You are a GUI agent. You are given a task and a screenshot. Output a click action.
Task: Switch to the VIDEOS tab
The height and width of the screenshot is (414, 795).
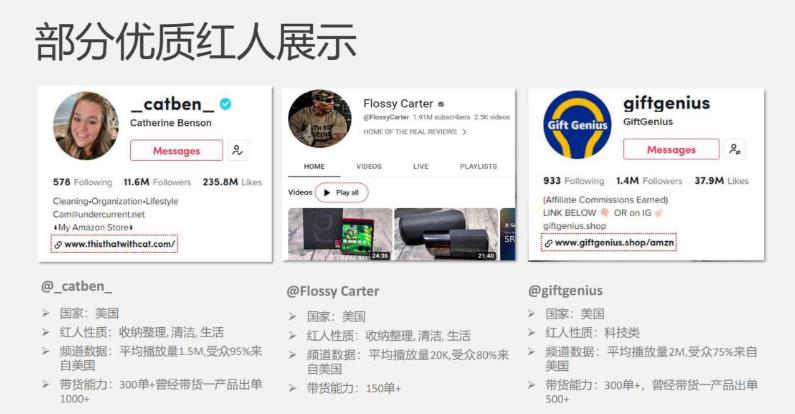tap(369, 166)
